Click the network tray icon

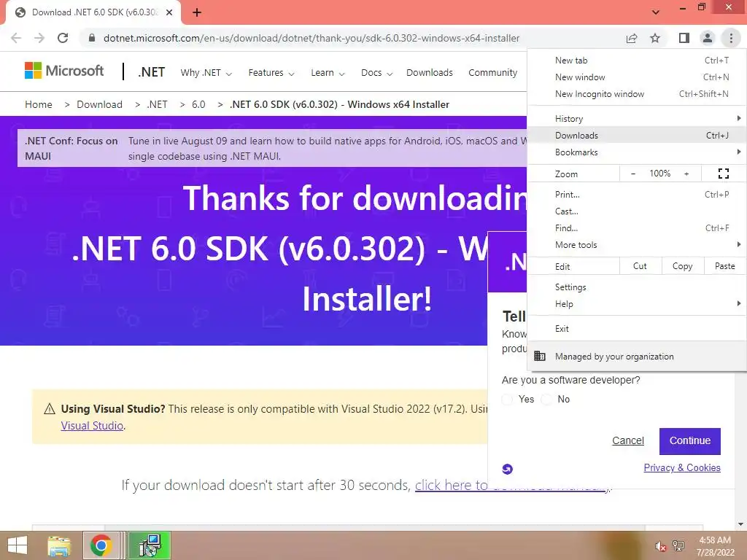pos(678,546)
